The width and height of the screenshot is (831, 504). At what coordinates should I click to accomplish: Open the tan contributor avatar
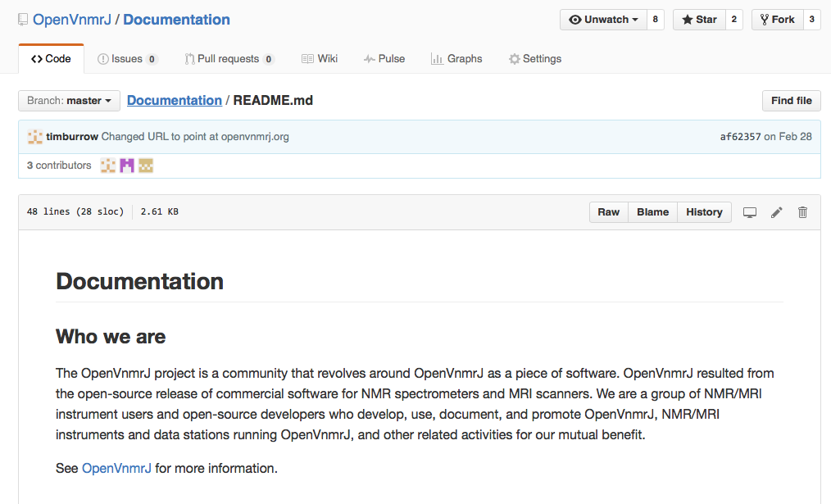(146, 166)
